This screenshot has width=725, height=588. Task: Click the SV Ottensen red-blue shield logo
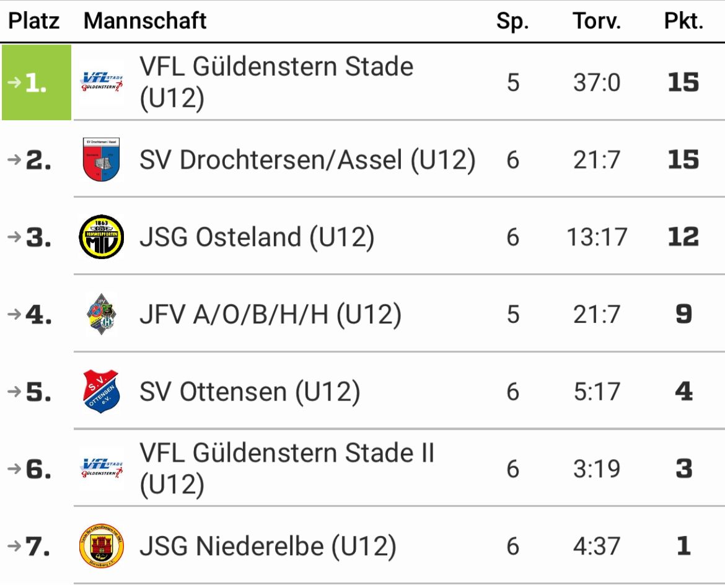point(101,391)
